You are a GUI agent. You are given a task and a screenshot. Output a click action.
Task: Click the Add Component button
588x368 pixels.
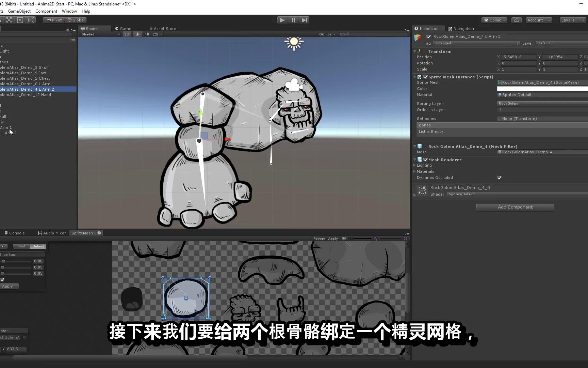515,207
